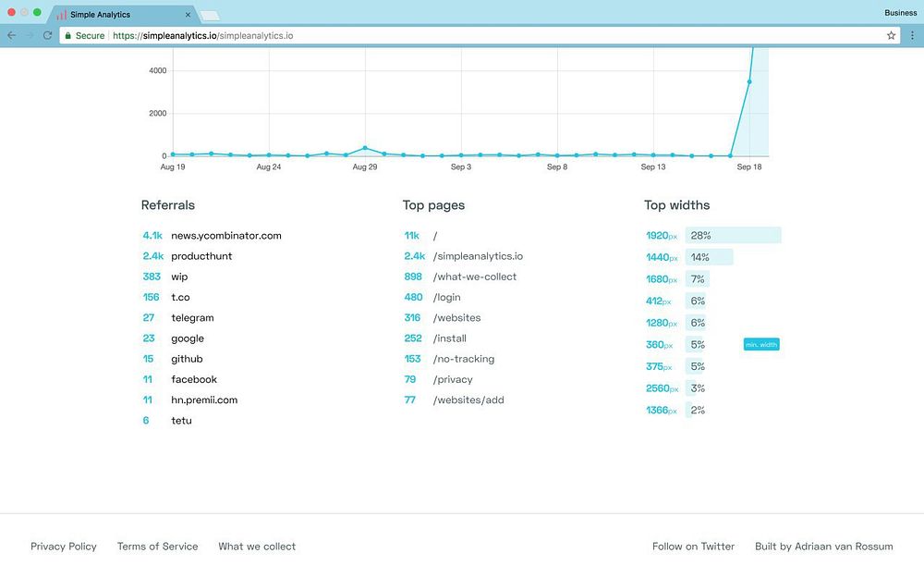The width and height of the screenshot is (924, 578).
Task: Click the address bar URL field
Action: [x=471, y=35]
